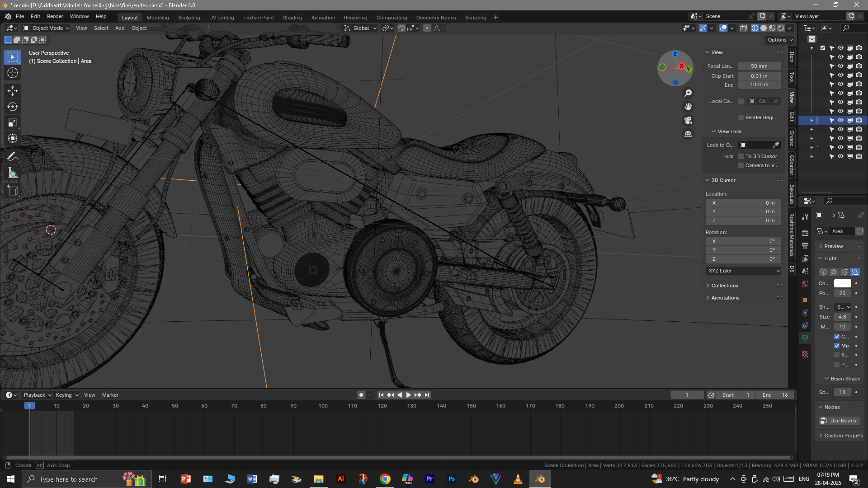This screenshot has height=488, width=868.
Task: Open the World properties tab
Action: (805, 284)
